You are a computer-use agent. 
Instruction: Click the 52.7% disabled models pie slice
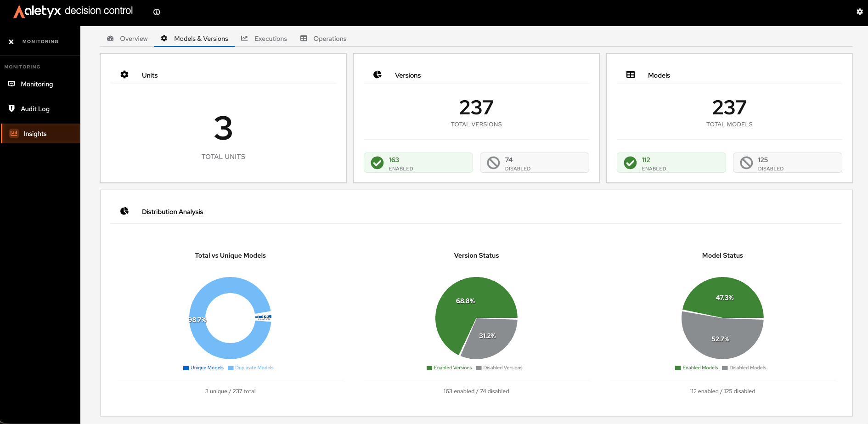click(721, 339)
